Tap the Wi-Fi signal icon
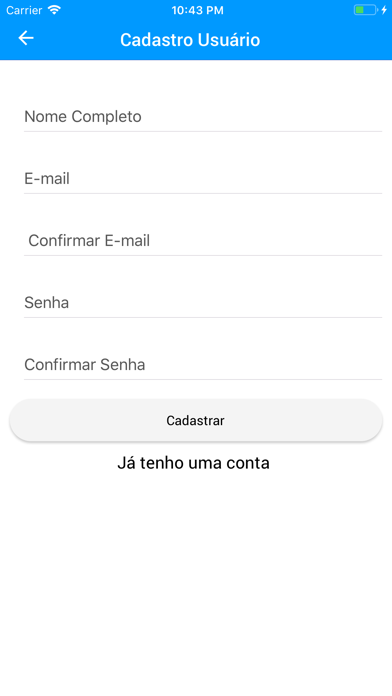The width and height of the screenshot is (392, 696). click(x=54, y=10)
